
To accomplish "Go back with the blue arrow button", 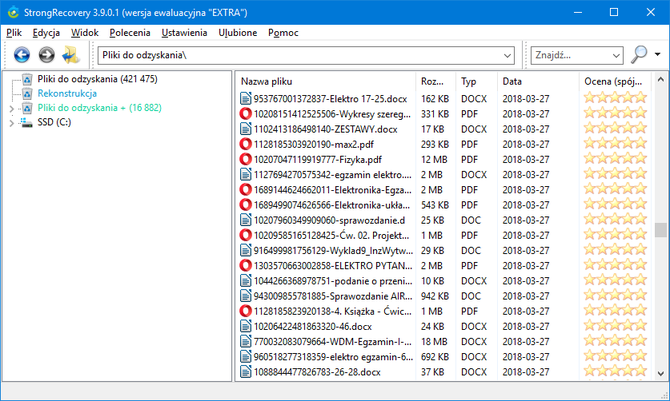I will click(22, 55).
